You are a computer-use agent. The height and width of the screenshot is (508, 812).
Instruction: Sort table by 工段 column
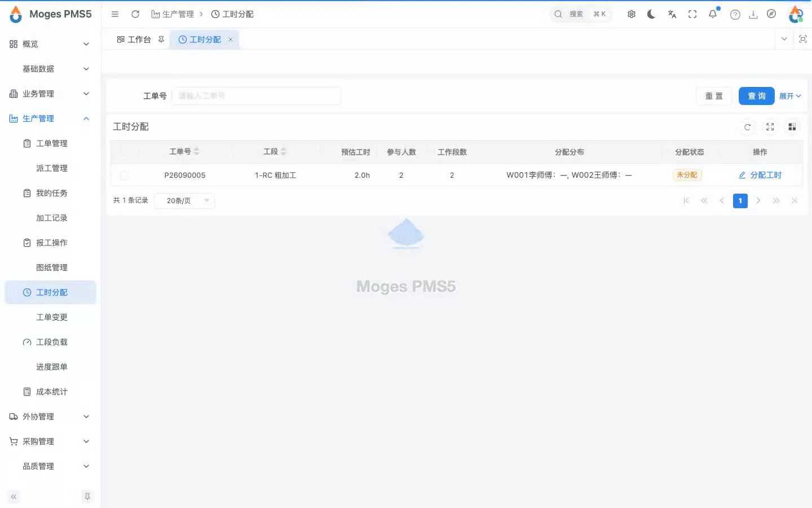coord(283,152)
